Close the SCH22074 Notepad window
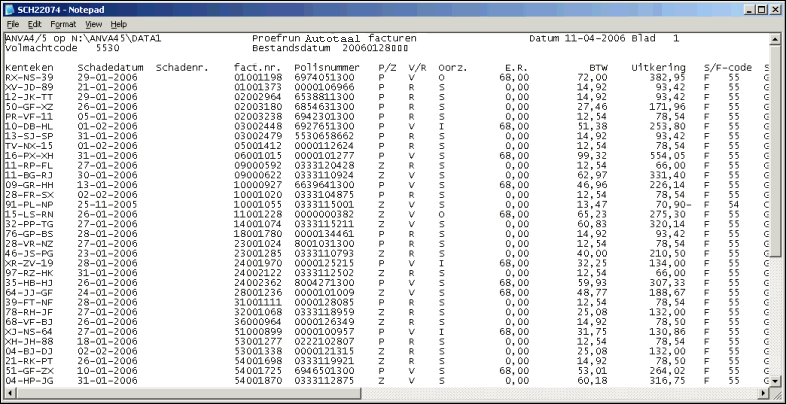This screenshot has width=787, height=404. pos(774,8)
